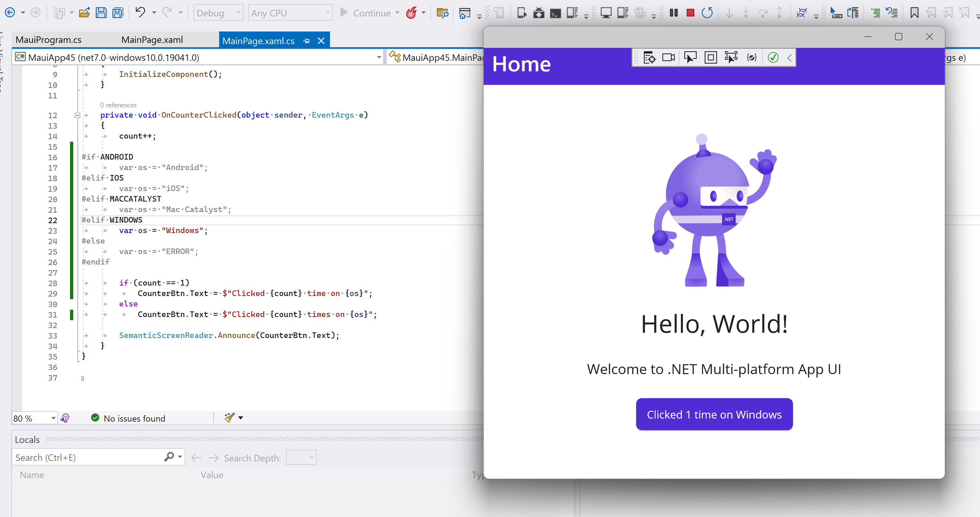Click the Undo arrow icon
The height and width of the screenshot is (517, 980).
(x=140, y=13)
